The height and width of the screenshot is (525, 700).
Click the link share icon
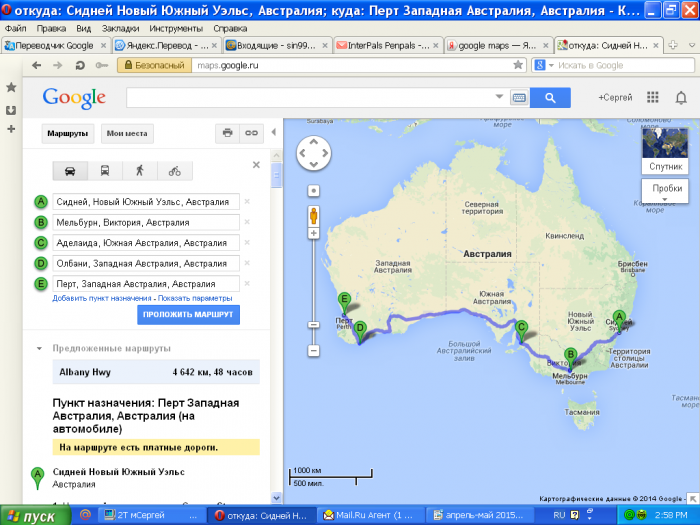click(x=254, y=133)
